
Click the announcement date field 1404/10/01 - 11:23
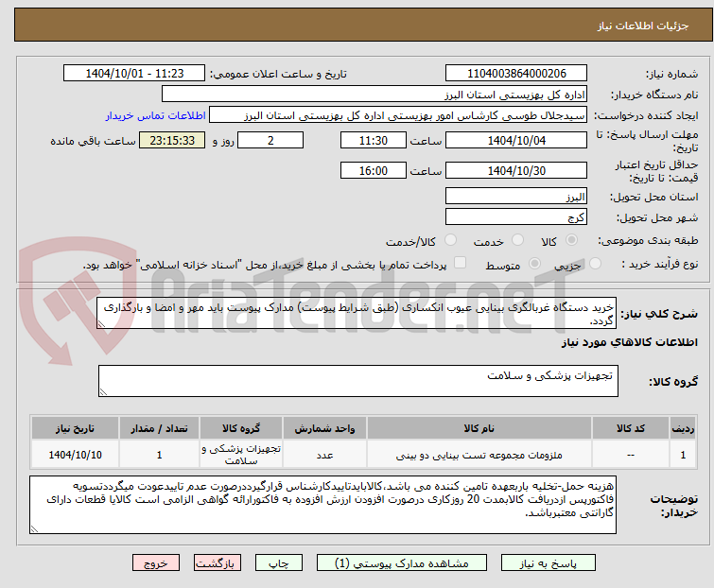pyautogui.click(x=134, y=74)
